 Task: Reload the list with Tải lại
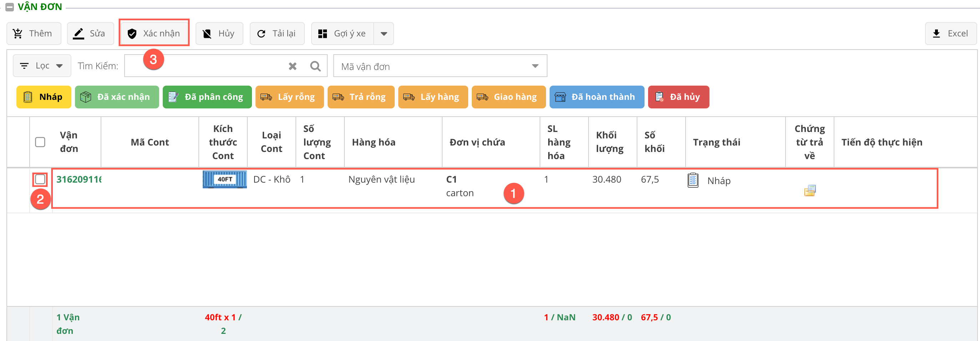(277, 34)
